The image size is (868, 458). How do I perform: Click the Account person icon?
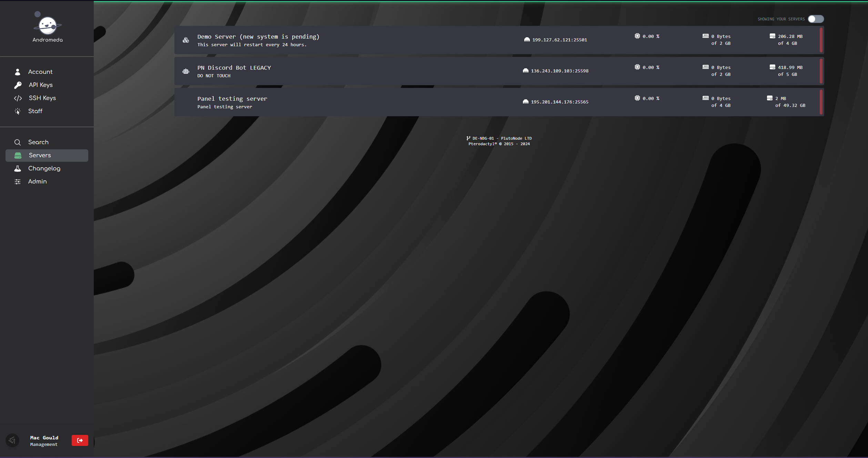(x=18, y=72)
